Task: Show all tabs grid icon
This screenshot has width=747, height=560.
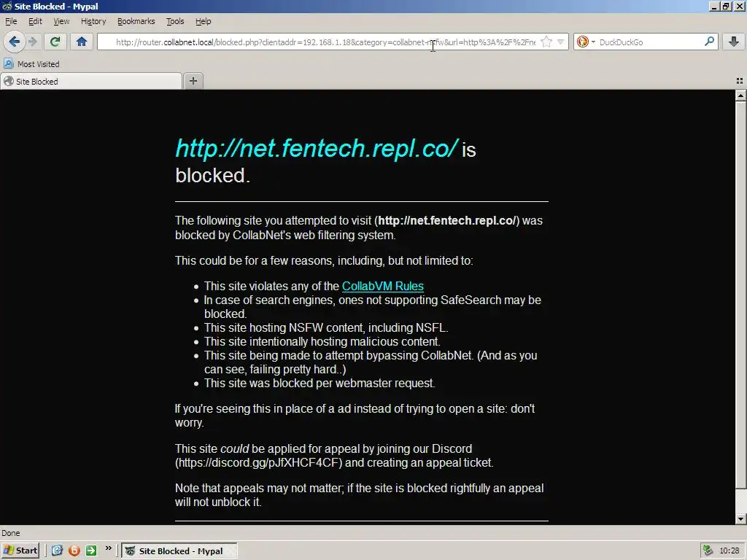Action: point(740,82)
